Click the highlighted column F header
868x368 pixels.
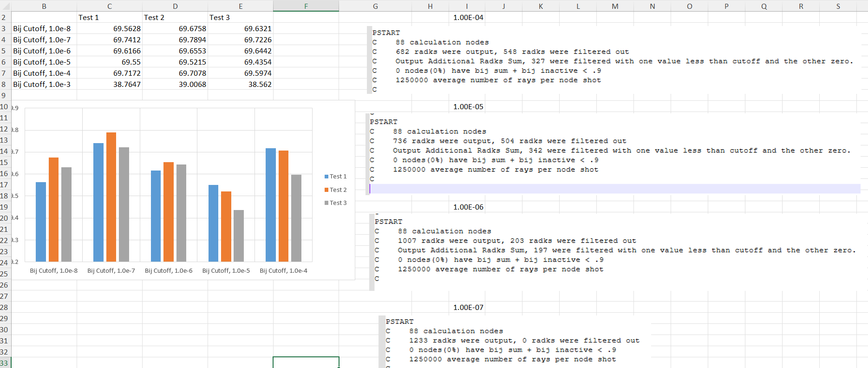coord(306,6)
